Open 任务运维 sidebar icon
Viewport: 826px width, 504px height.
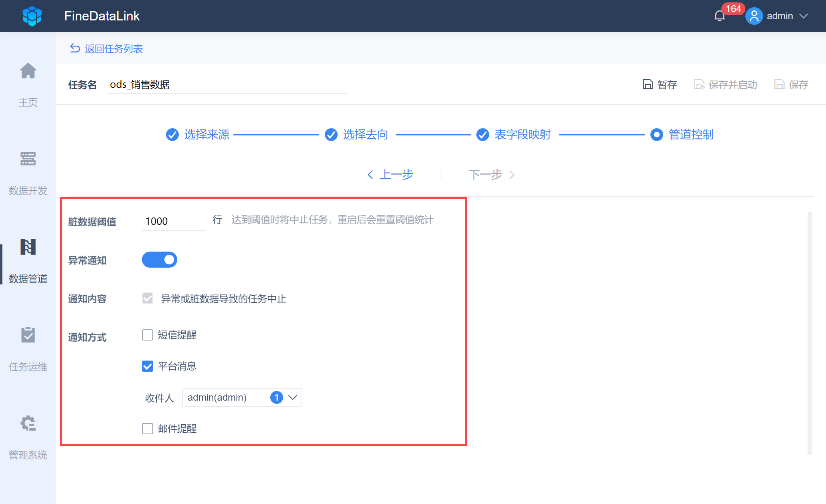tap(28, 336)
